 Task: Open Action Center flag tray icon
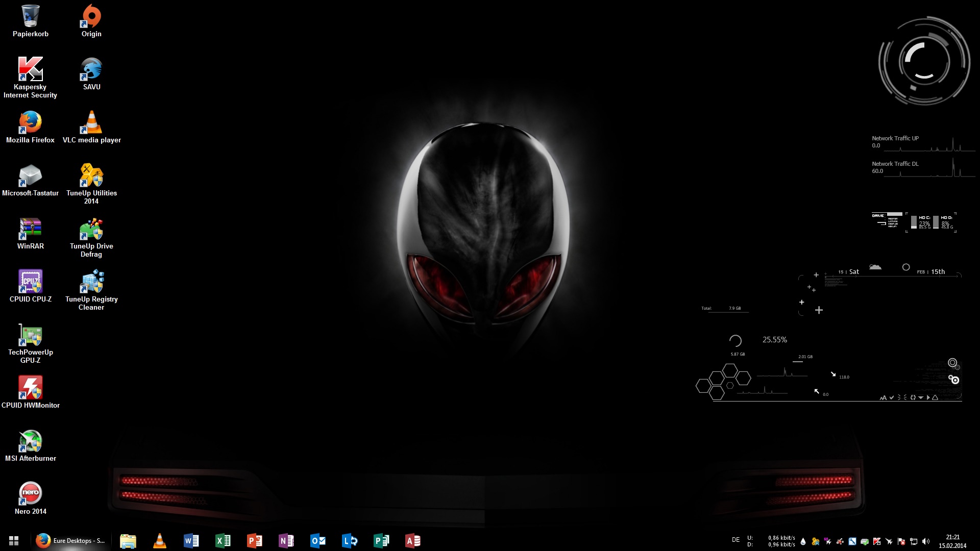[x=901, y=541]
